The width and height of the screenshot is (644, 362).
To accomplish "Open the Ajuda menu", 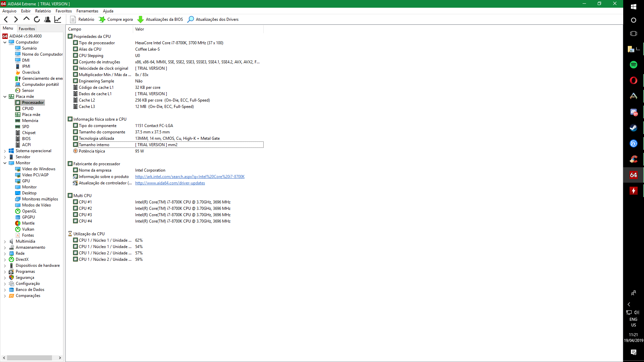I will [x=108, y=11].
